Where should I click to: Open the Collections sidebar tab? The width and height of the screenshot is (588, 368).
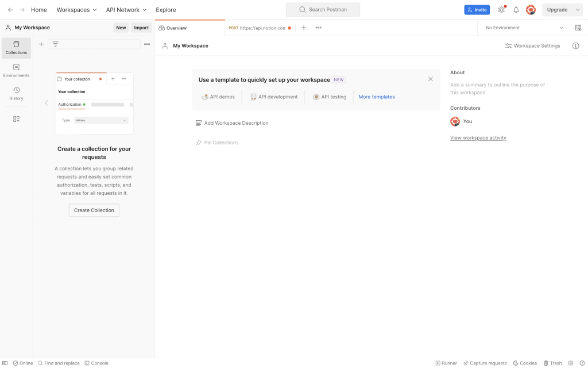pos(16,48)
